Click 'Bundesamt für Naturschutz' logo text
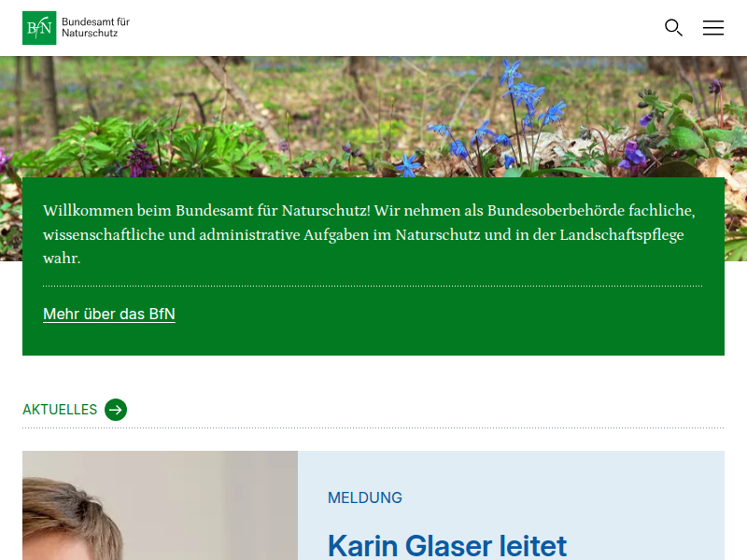747x560 pixels. click(96, 28)
